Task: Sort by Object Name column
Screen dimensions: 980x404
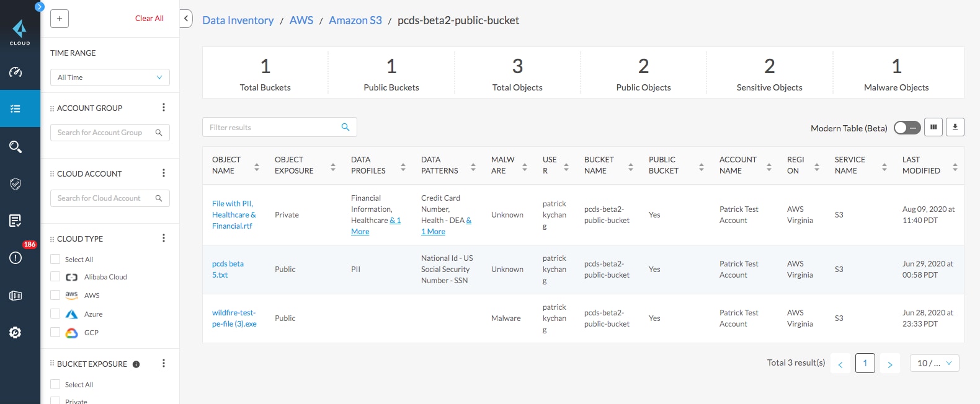Action: [257, 167]
